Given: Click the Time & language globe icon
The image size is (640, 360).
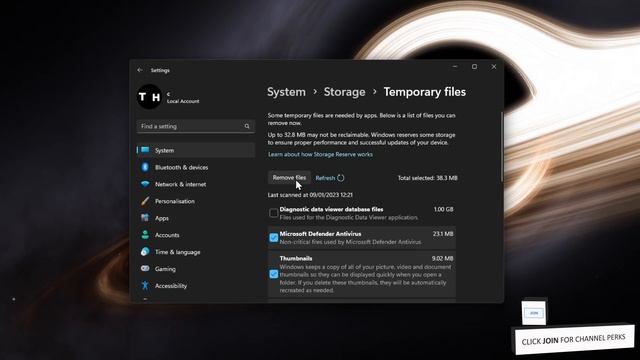Looking at the screenshot, I should click(145, 251).
